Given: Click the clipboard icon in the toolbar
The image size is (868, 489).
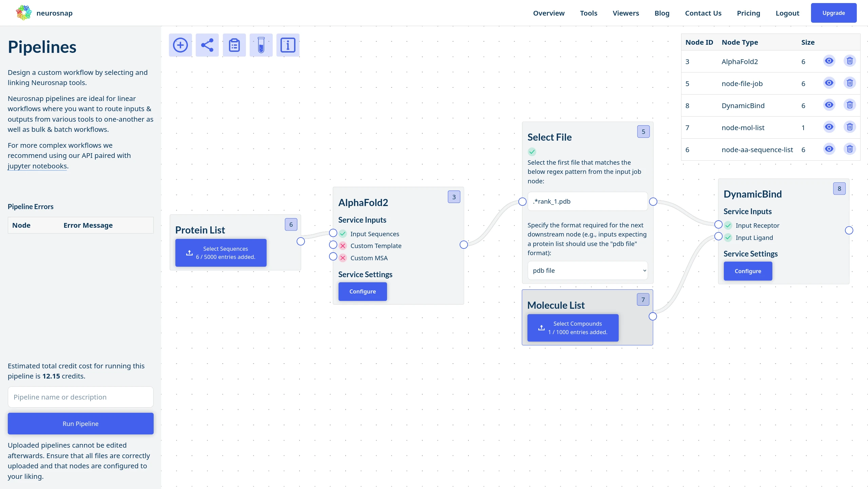Looking at the screenshot, I should 234,45.
